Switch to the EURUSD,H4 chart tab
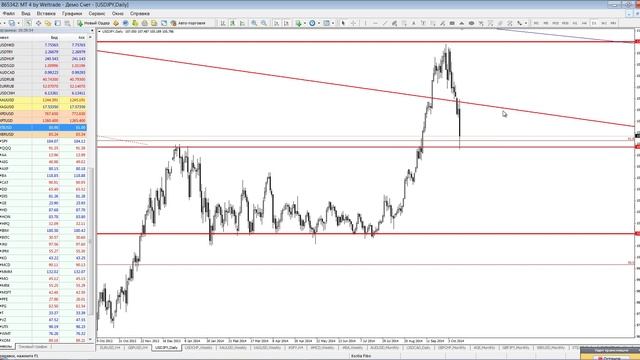The width and height of the screenshot is (640, 360). point(110,347)
